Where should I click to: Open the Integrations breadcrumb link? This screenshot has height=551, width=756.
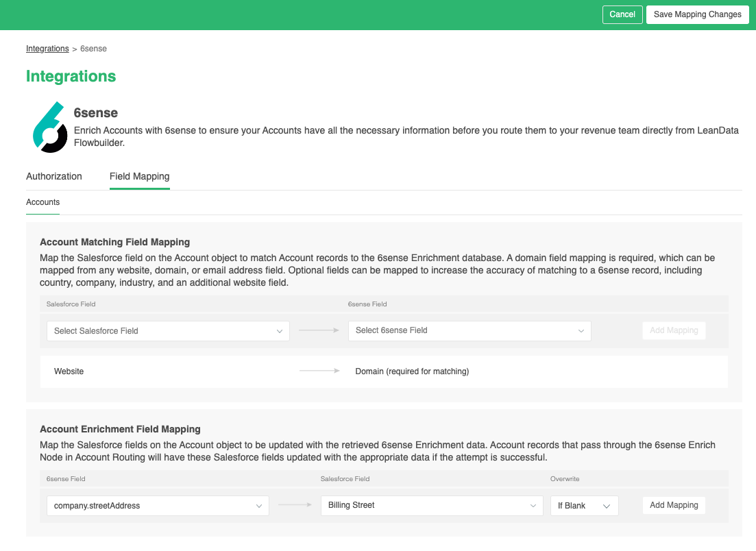pos(47,49)
